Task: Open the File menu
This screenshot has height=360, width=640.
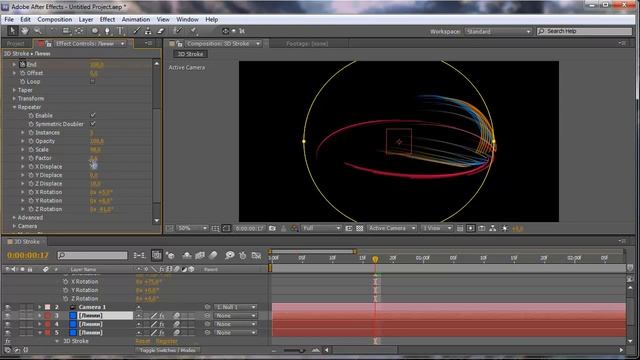Action: click(9, 19)
